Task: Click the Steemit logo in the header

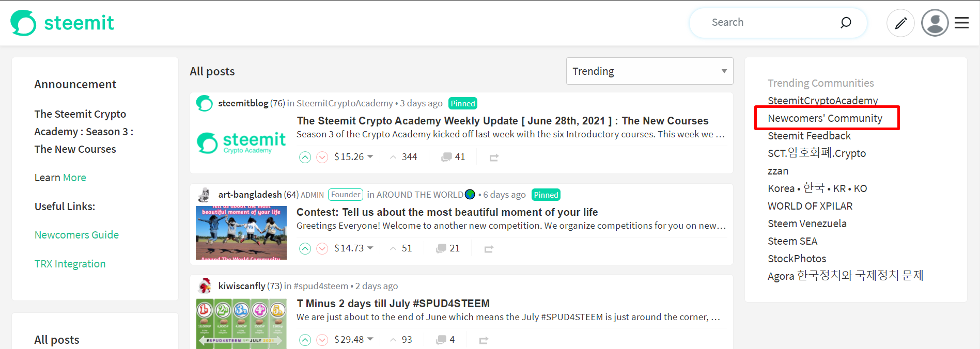Action: coord(62,23)
